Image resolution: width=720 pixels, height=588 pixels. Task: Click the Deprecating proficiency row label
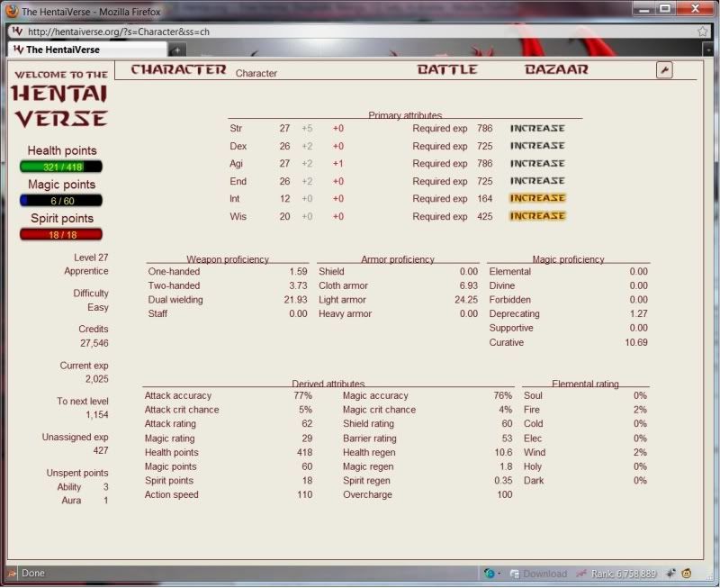tap(514, 313)
